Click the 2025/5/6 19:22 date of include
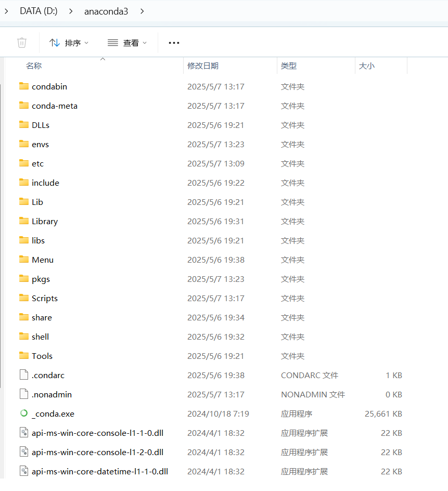The image size is (448, 491). pos(216,183)
